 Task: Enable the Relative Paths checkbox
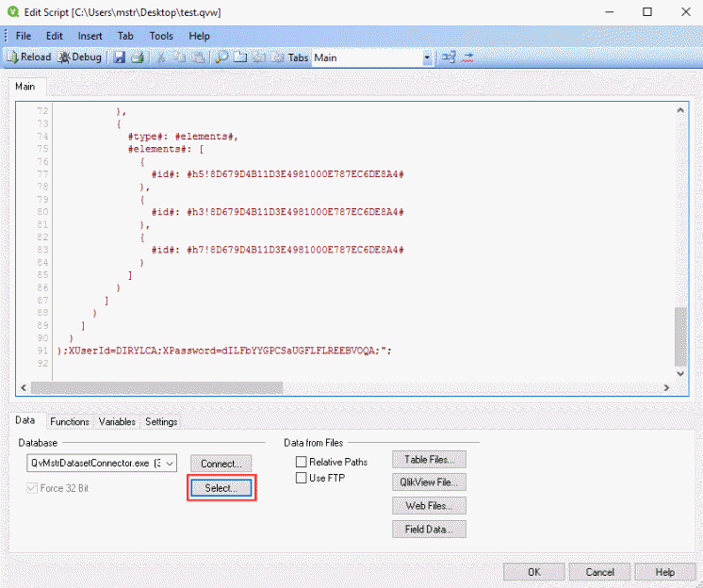coord(302,462)
